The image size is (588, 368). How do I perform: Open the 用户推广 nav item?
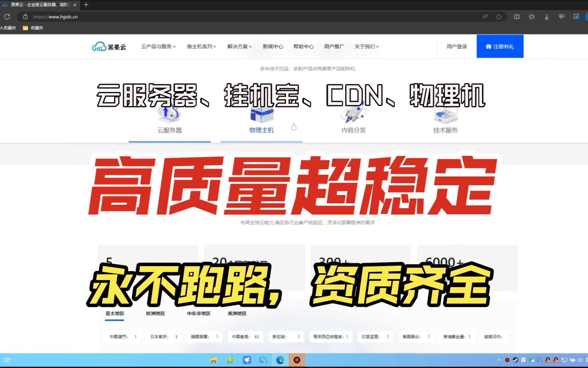pos(334,47)
